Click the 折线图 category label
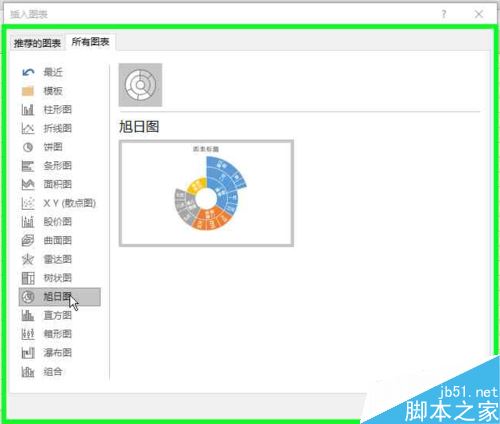 click(x=58, y=128)
